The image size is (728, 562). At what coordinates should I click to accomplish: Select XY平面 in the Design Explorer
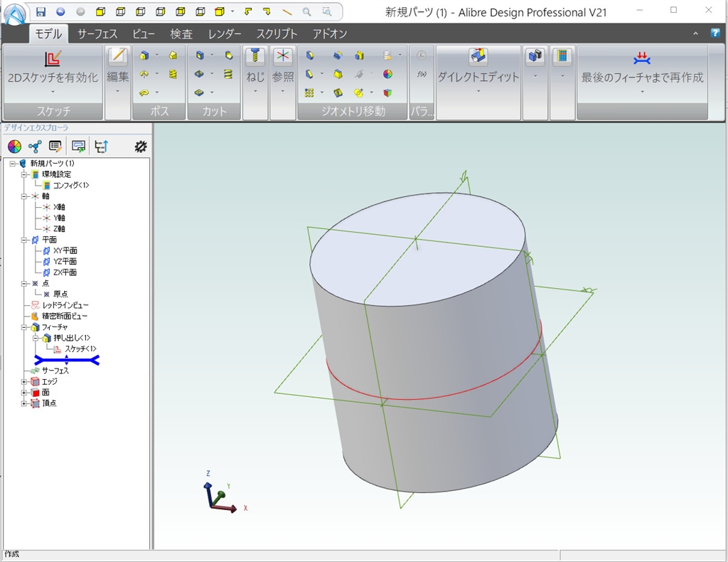65,250
